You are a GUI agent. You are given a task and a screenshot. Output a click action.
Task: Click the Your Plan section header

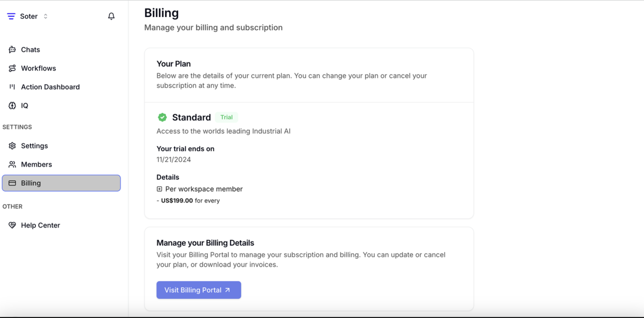click(173, 64)
